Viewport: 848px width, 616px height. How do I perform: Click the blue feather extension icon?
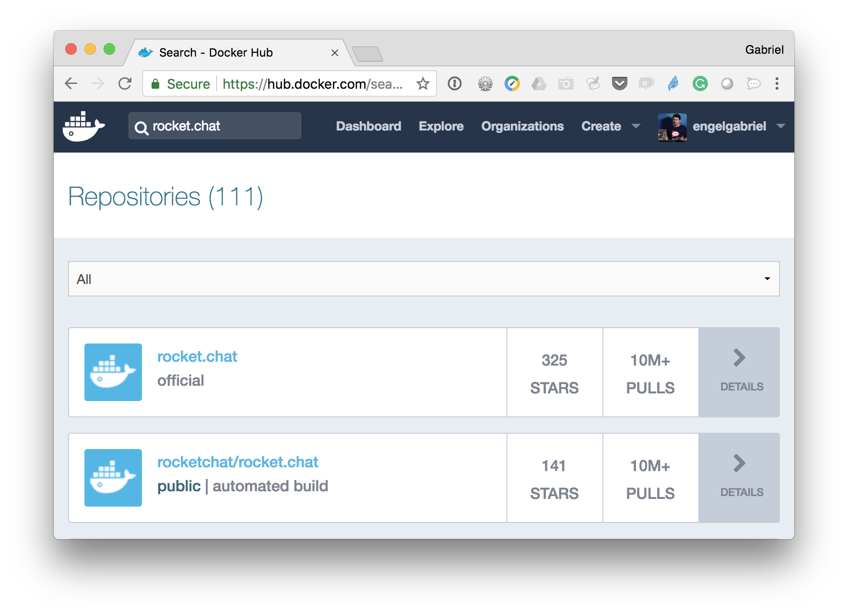673,83
